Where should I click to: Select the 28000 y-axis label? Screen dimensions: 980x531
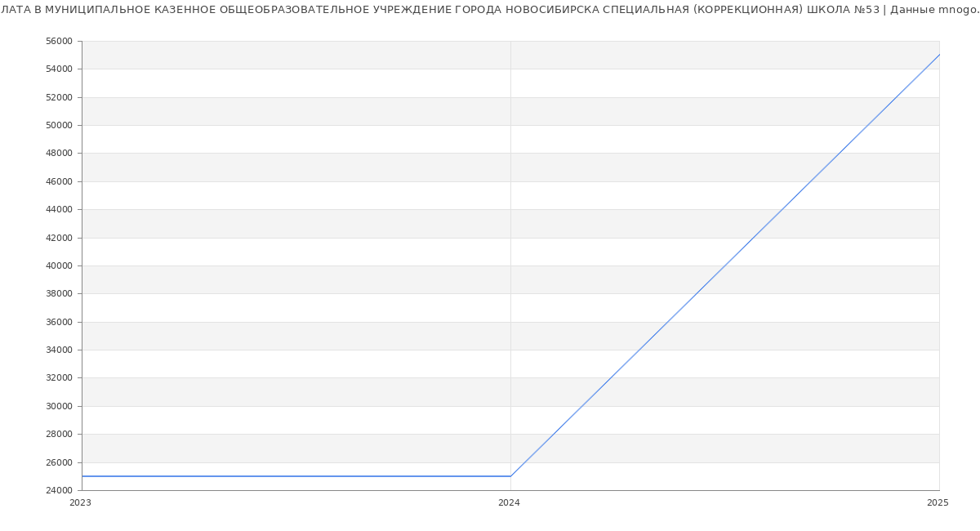coord(60,434)
